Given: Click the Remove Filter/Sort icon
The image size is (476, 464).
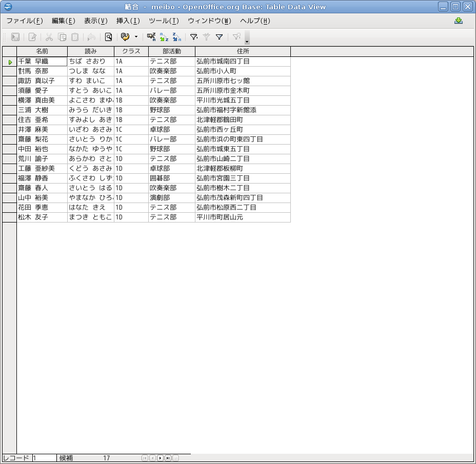Looking at the screenshot, I should tap(236, 37).
